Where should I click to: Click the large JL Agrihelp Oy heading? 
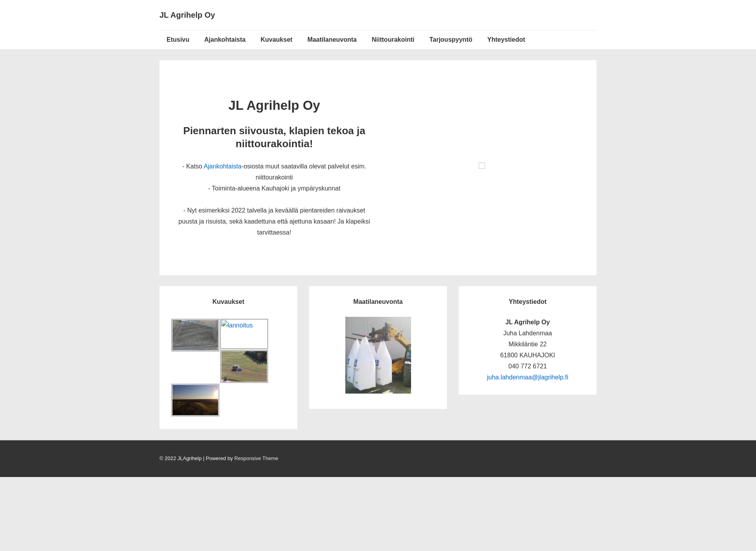point(274,105)
